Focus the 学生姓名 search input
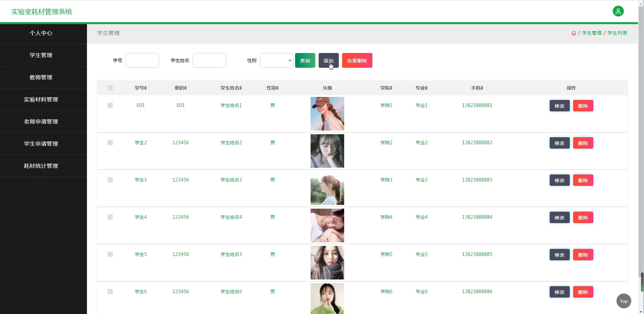Viewport: 644px width, 314px height. point(210,60)
